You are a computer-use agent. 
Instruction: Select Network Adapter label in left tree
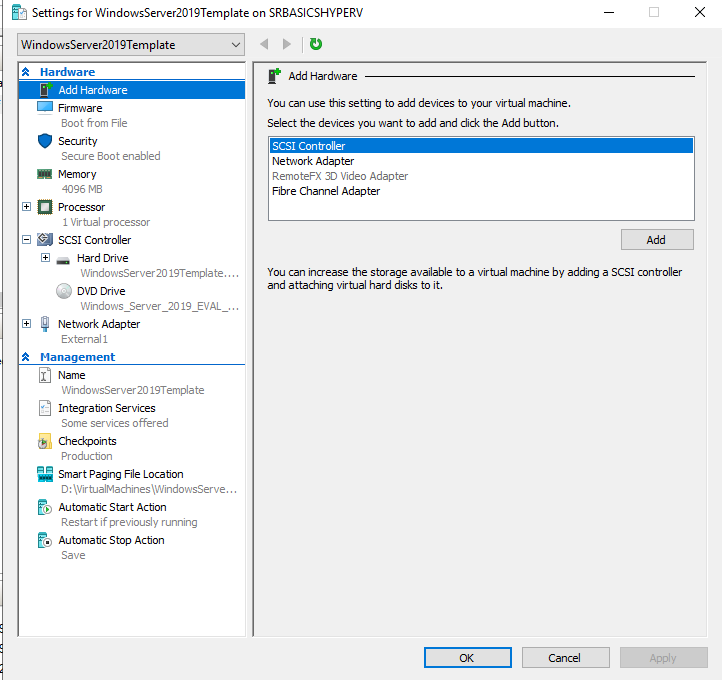pyautogui.click(x=99, y=324)
